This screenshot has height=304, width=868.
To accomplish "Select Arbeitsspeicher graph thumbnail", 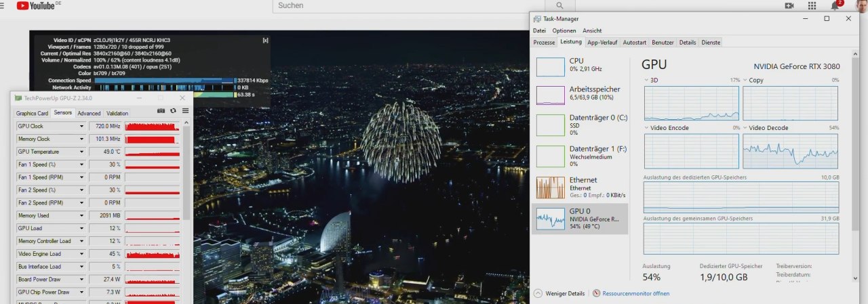I will (x=551, y=95).
